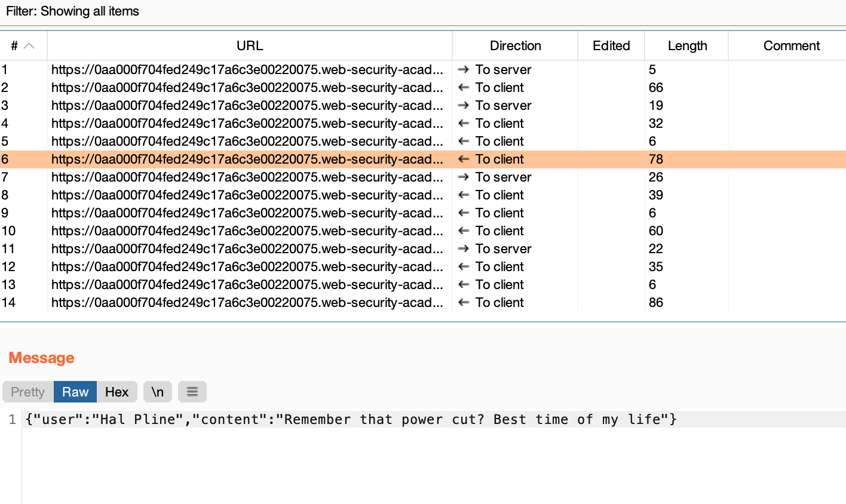Viewport: 846px width, 504px height.
Task: Click the To client arrow icon in row 14
Action: 463,303
